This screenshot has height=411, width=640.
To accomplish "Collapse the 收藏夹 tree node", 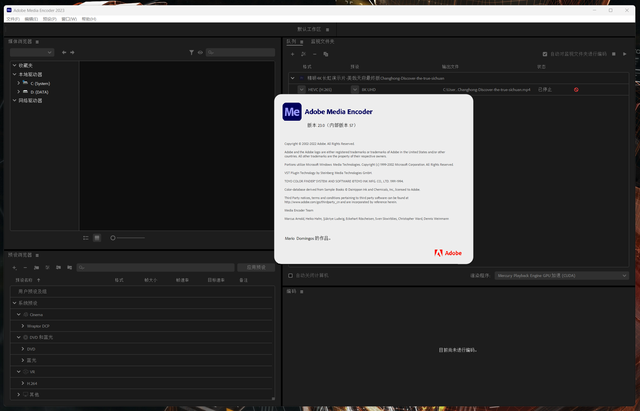I will 14,65.
